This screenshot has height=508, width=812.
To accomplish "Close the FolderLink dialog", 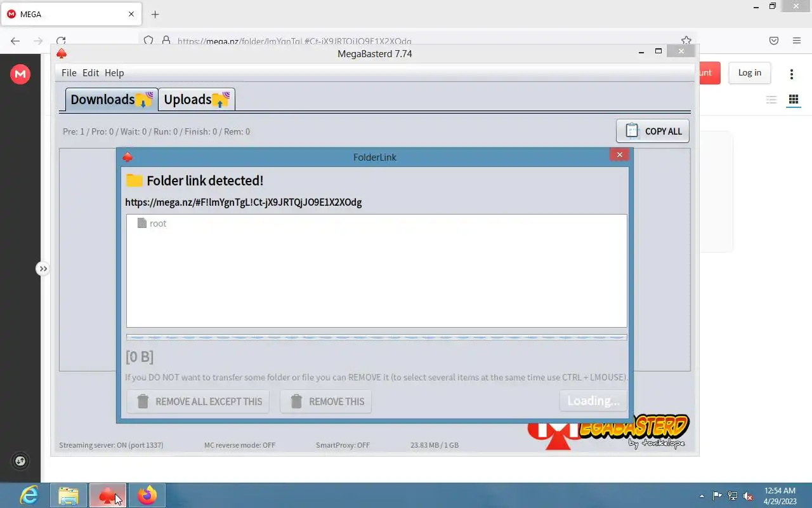I will (x=619, y=154).
